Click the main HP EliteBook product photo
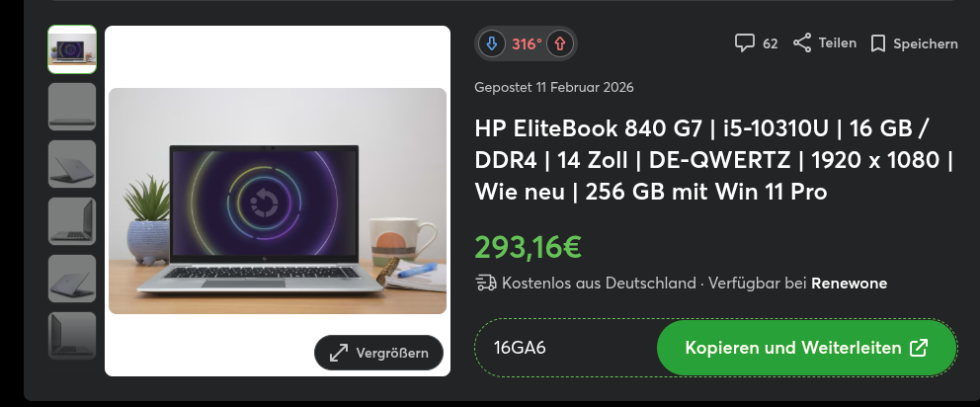The width and height of the screenshot is (980, 407). 278,201
